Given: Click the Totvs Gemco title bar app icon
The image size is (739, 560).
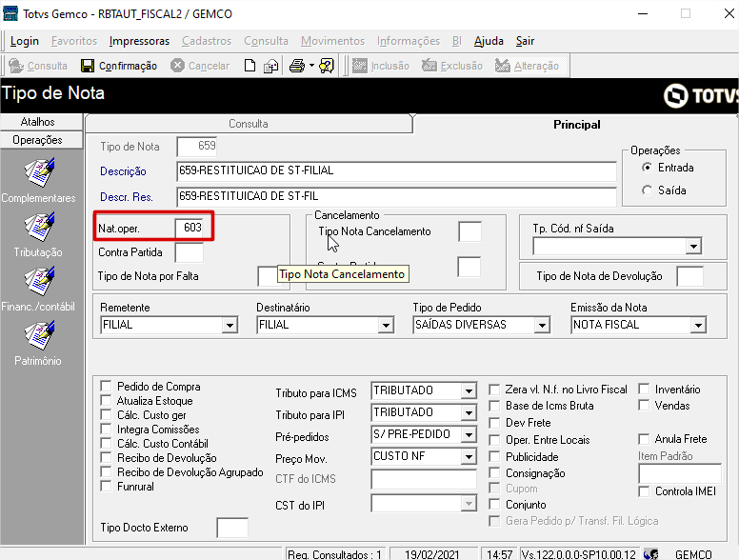Looking at the screenshot, I should coord(10,13).
